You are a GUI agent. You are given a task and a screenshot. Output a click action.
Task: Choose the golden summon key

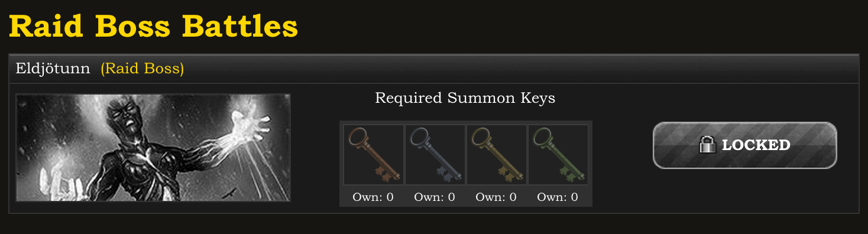[x=497, y=155]
